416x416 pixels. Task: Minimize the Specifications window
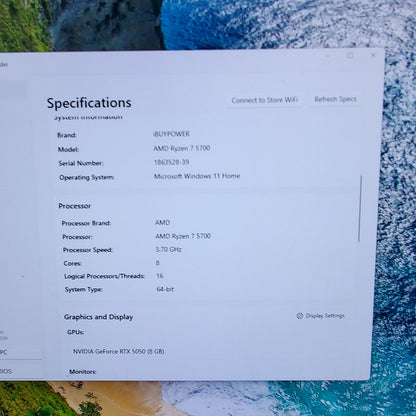tap(328, 56)
